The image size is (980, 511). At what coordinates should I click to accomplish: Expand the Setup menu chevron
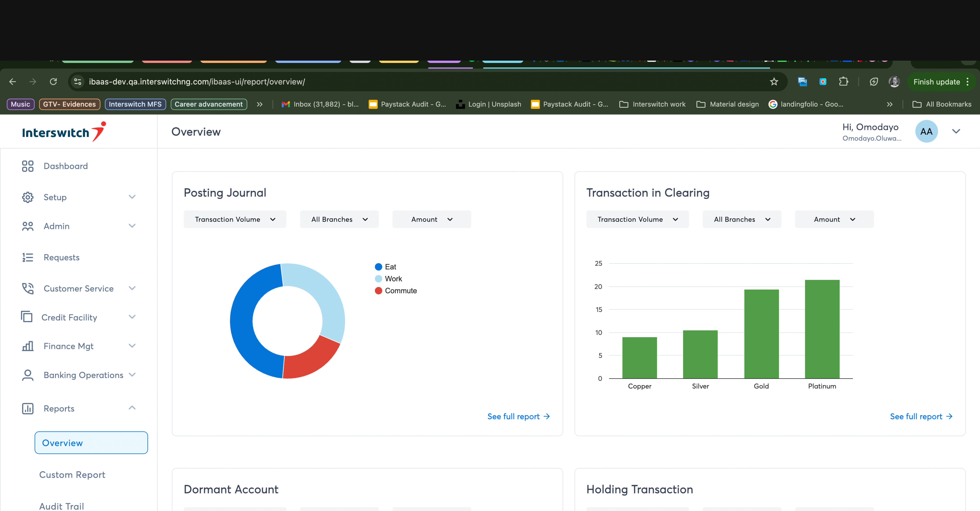[132, 197]
